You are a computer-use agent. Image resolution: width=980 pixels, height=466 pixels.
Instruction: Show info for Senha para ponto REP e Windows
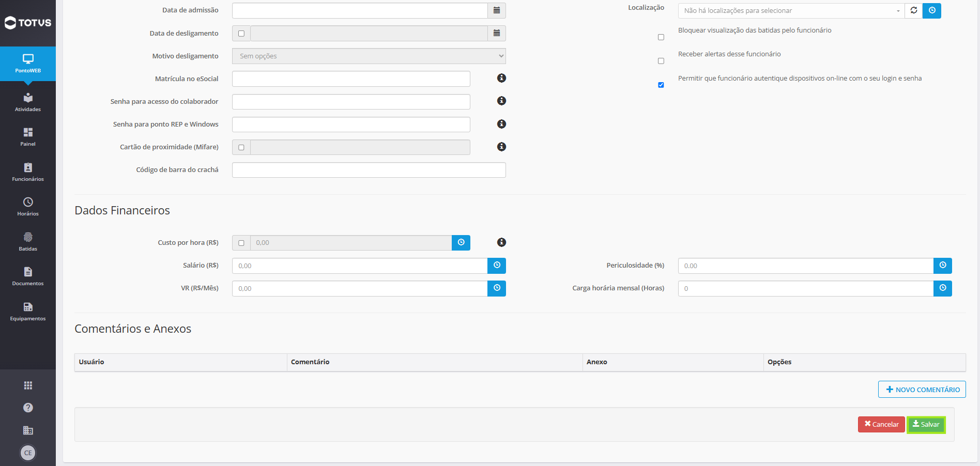(x=501, y=124)
